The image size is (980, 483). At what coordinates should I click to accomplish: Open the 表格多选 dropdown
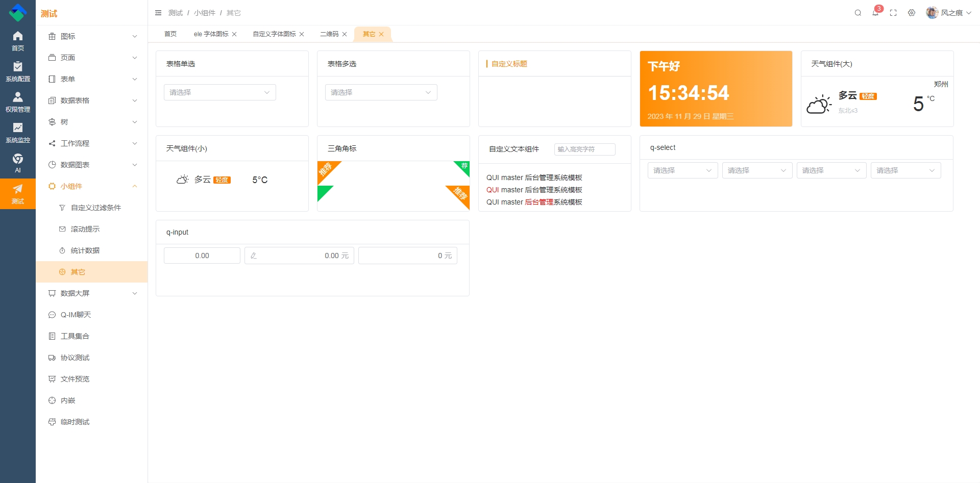point(381,92)
